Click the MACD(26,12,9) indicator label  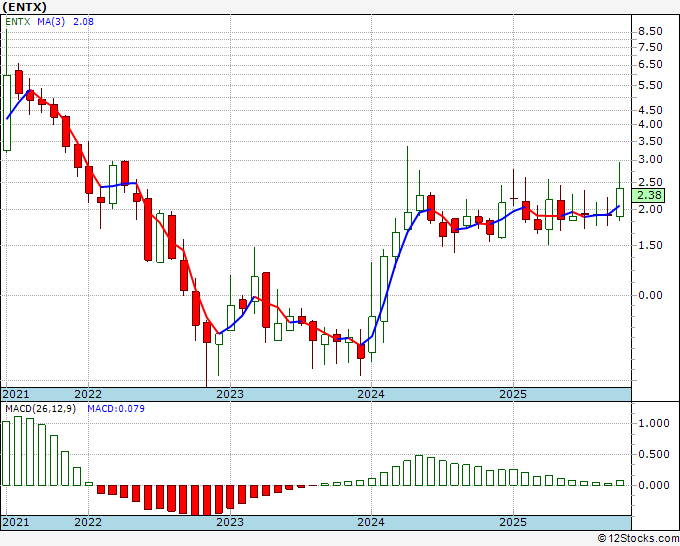pos(42,409)
